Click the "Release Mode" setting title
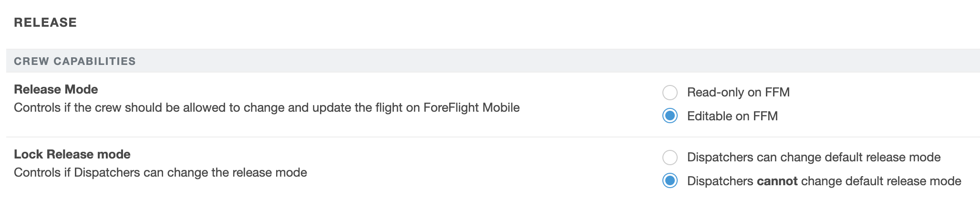980x211 pixels. tap(56, 89)
